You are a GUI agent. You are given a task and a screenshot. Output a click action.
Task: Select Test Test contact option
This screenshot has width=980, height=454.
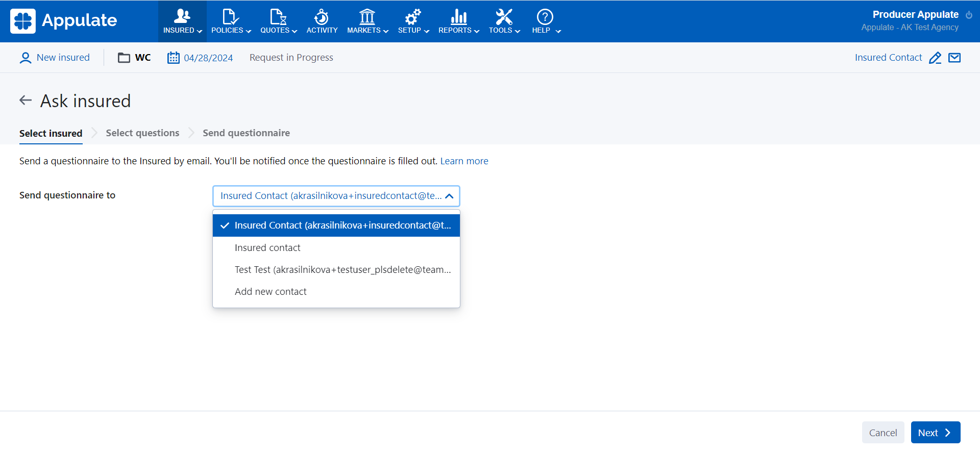342,270
